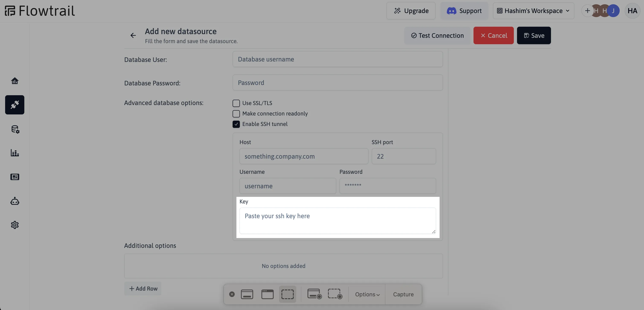Focus the Database username field
Screen dimensions: 644x310
338,59
